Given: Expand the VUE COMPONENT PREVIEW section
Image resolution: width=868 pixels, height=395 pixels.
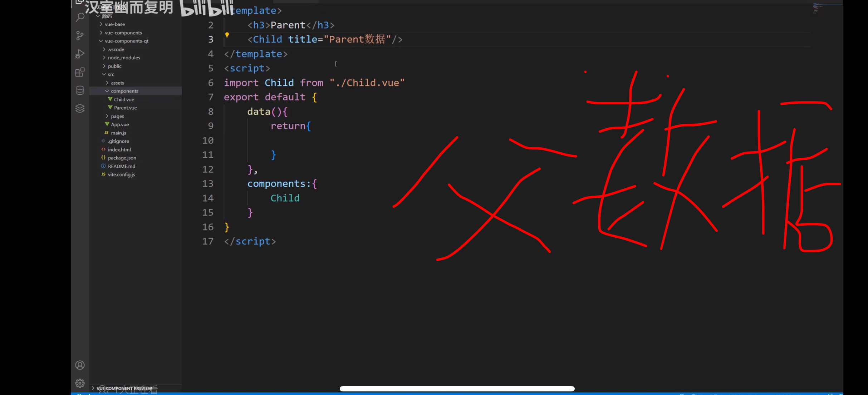Looking at the screenshot, I should 124,388.
